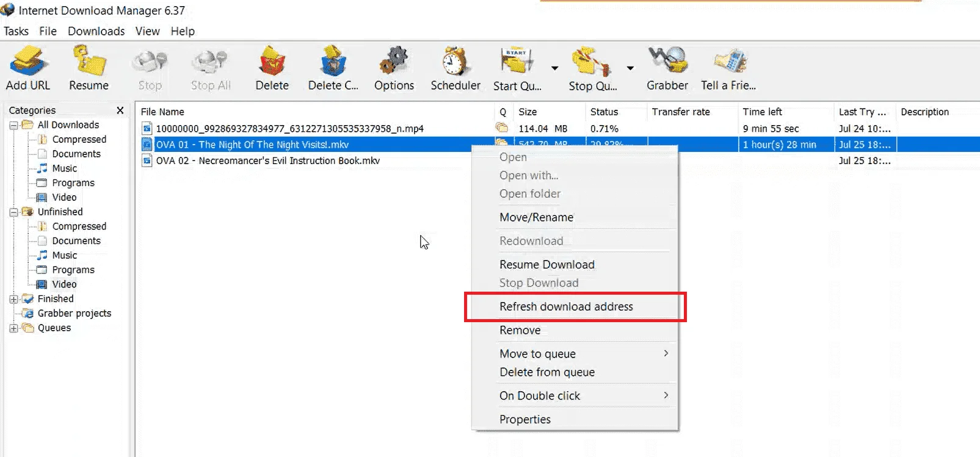Screen dimensions: 980x457
Task: Click the file icon of the .mp4 download
Action: tap(147, 128)
